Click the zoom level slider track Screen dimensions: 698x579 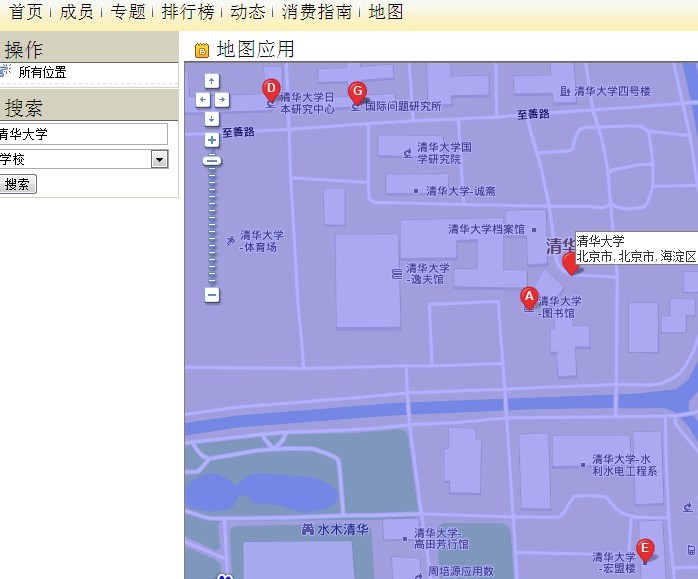point(212,226)
